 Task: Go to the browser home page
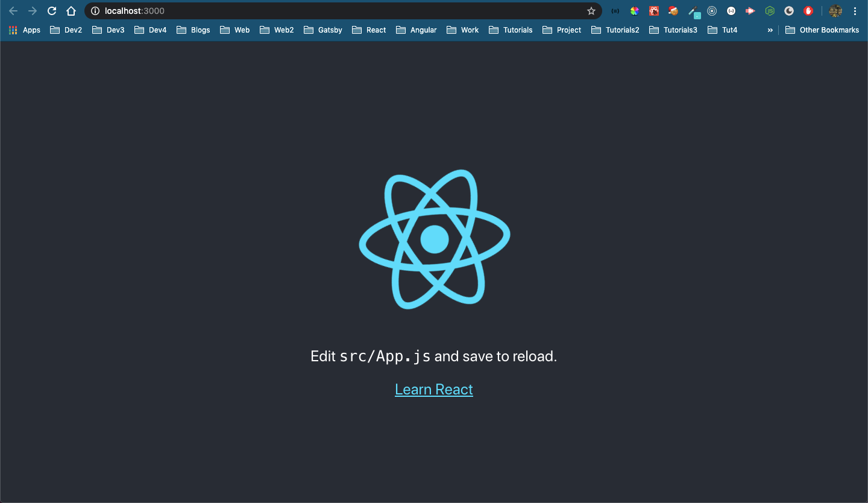tap(71, 11)
